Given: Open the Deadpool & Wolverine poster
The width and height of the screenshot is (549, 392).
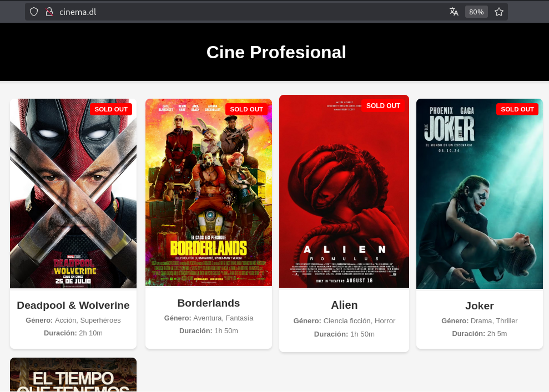Looking at the screenshot, I should (73, 194).
